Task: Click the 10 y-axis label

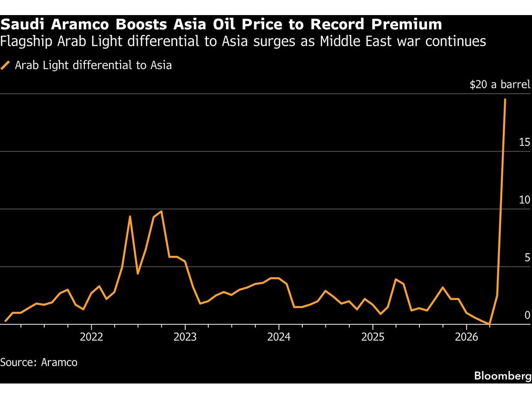Action: pos(524,200)
